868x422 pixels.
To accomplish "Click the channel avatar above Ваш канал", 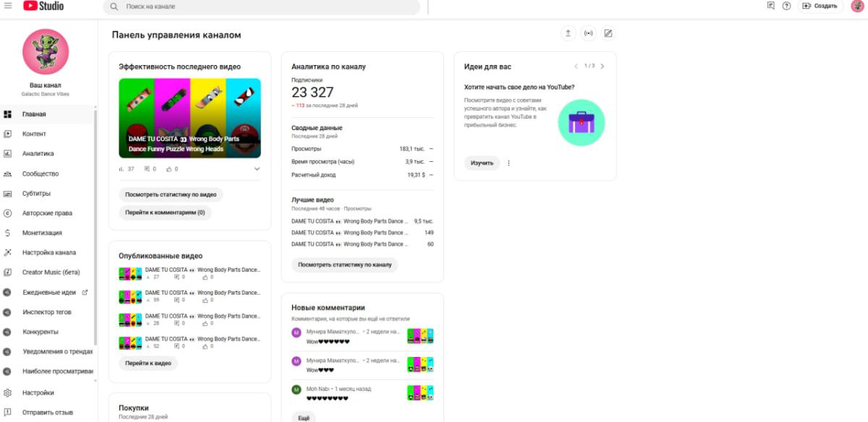I will point(46,51).
